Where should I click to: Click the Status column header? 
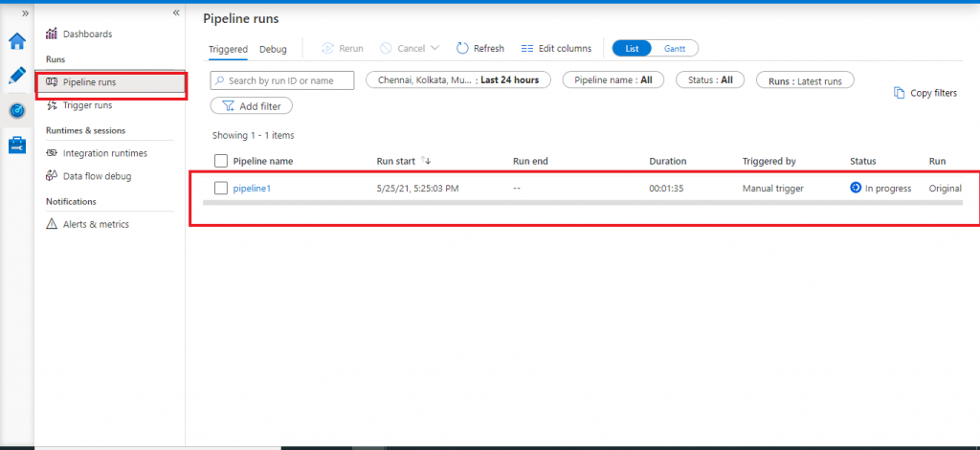863,161
